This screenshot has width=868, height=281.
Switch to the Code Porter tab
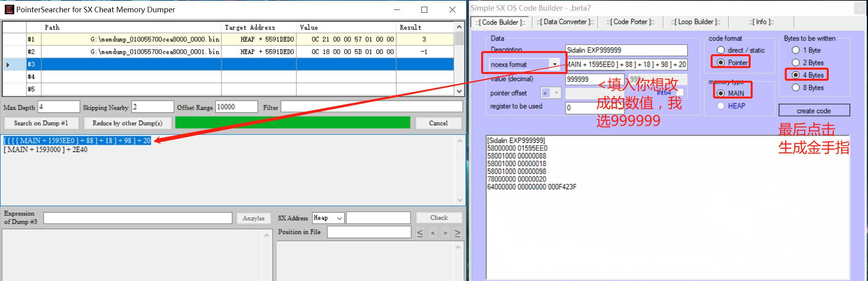tap(630, 22)
